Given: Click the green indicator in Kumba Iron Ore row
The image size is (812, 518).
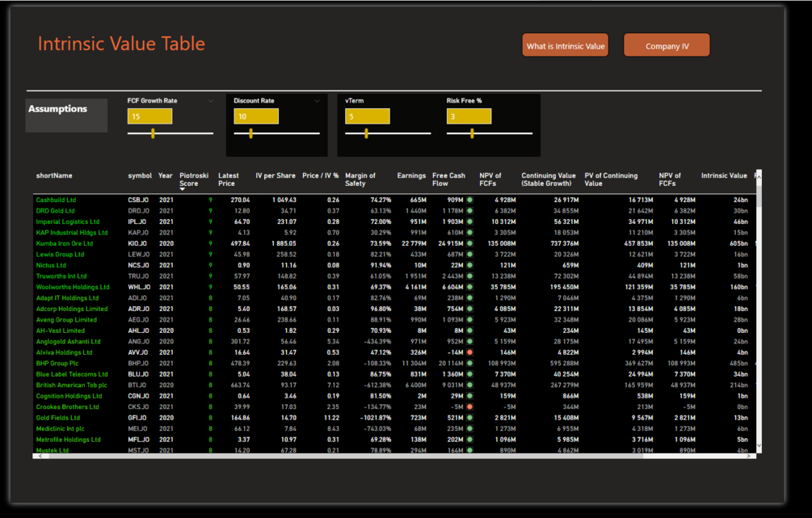Looking at the screenshot, I should pyautogui.click(x=469, y=243).
